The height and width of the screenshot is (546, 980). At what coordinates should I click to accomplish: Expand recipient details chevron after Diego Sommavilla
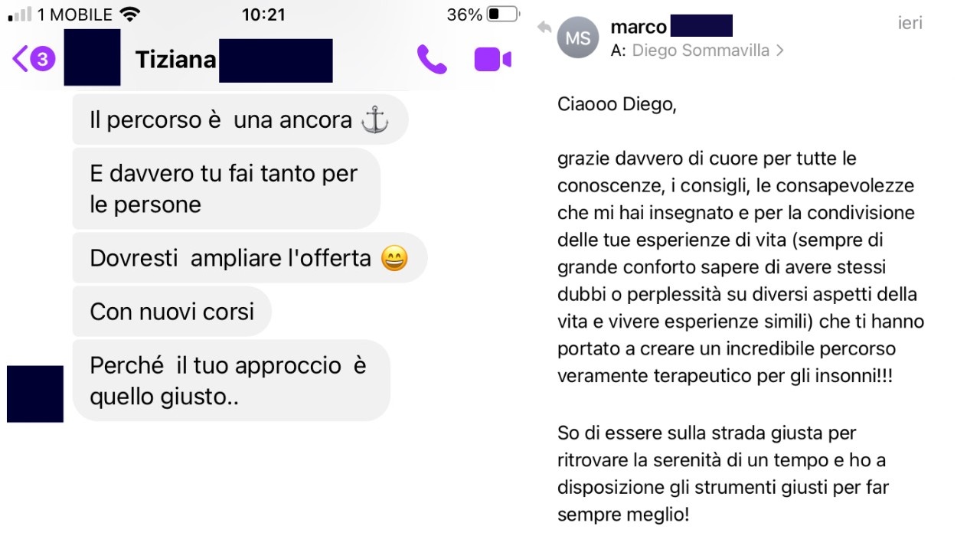[x=779, y=51]
